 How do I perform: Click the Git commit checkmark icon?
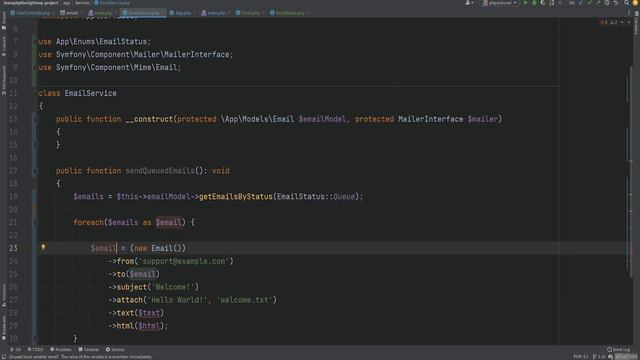click(589, 3)
